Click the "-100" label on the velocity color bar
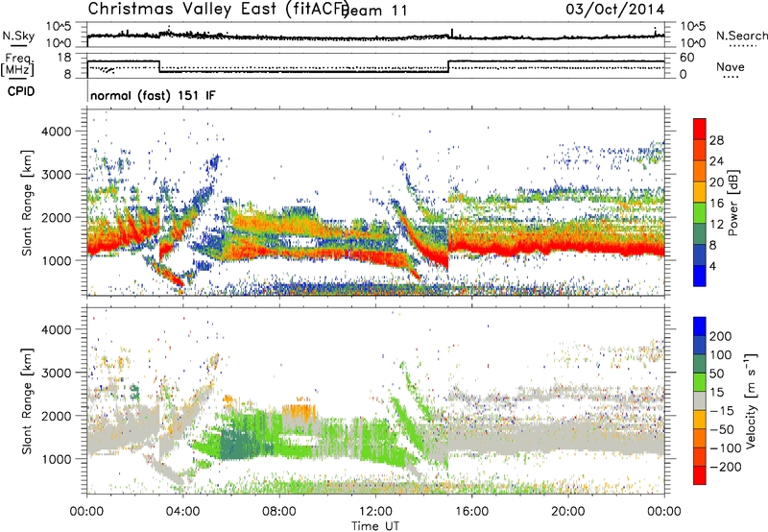This screenshot has height=532, width=768. tap(726, 448)
